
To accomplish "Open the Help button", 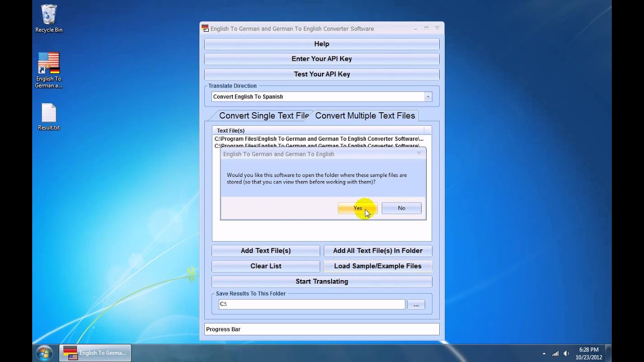I will tap(321, 44).
